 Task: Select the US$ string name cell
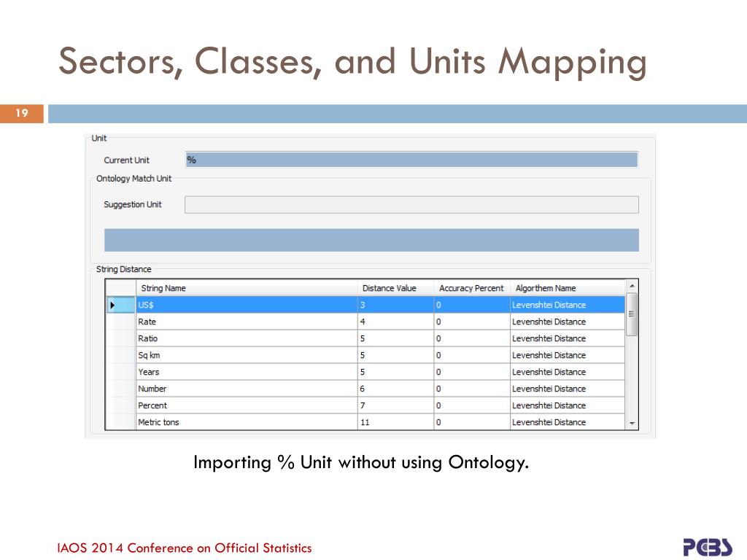(x=247, y=305)
